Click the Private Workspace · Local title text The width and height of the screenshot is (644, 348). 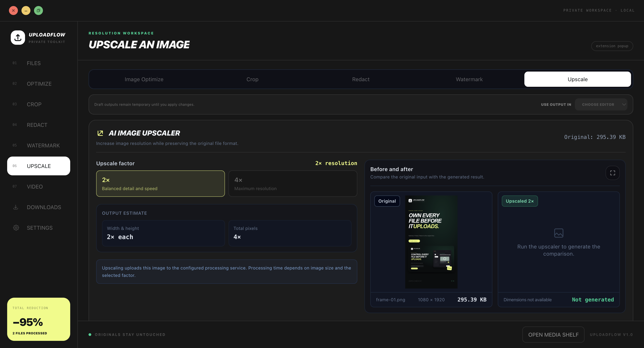click(599, 10)
